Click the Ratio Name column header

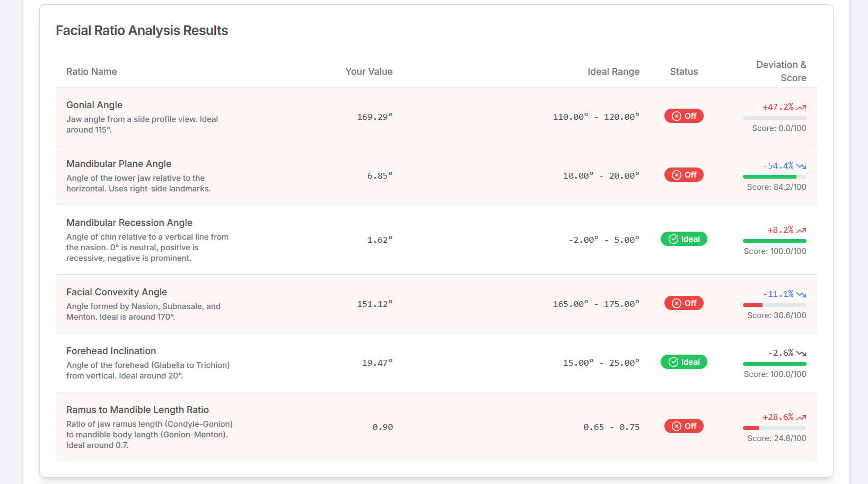point(92,72)
